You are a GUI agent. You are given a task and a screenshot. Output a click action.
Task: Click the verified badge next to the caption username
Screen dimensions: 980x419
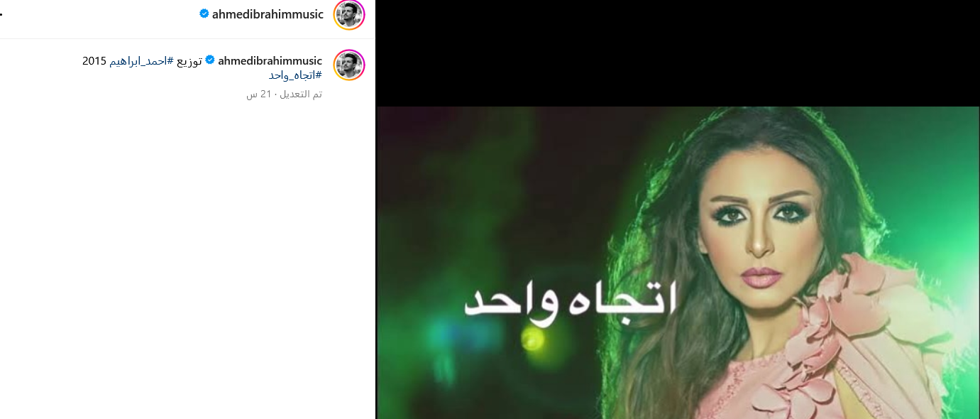coord(210,60)
